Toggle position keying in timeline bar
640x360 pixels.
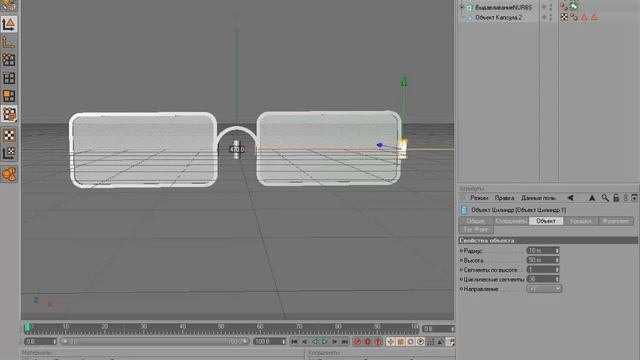tap(391, 342)
